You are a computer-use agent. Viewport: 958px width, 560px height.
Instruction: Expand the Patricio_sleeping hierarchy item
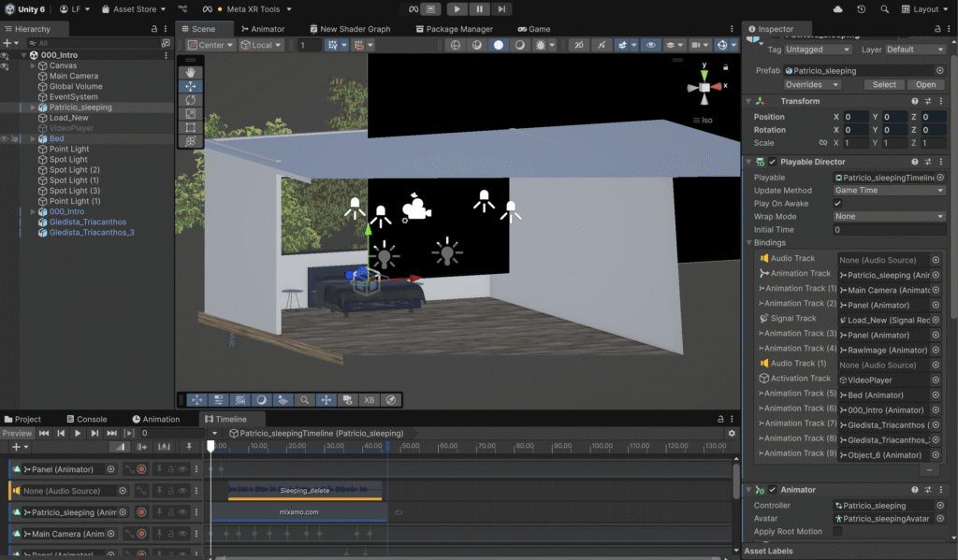(x=33, y=108)
